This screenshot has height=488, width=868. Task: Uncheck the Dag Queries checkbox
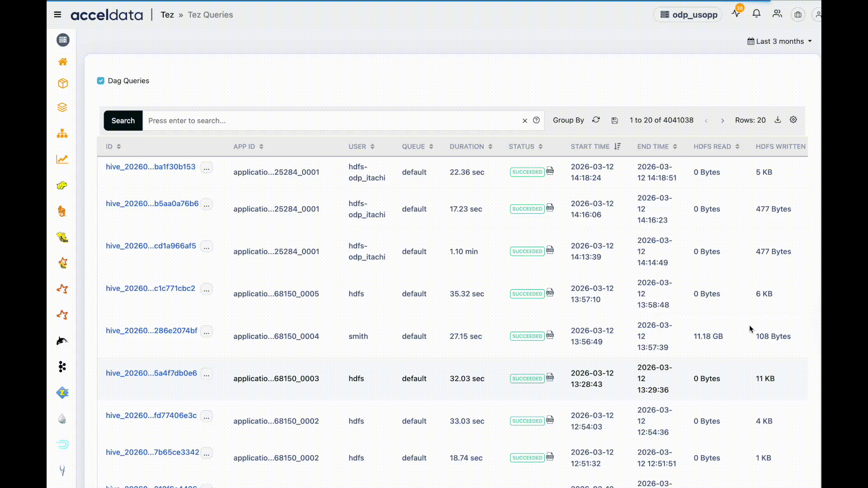coord(101,81)
